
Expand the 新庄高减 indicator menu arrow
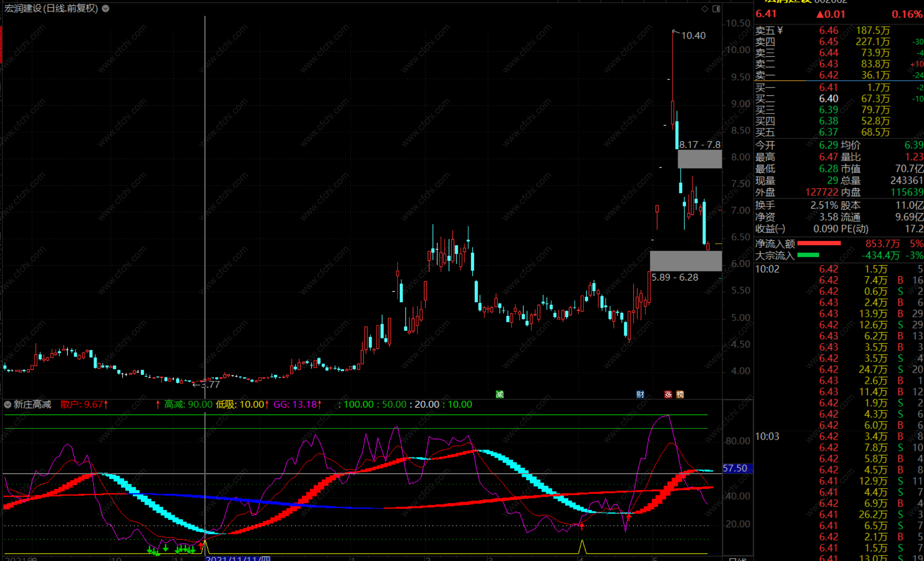click(7, 404)
